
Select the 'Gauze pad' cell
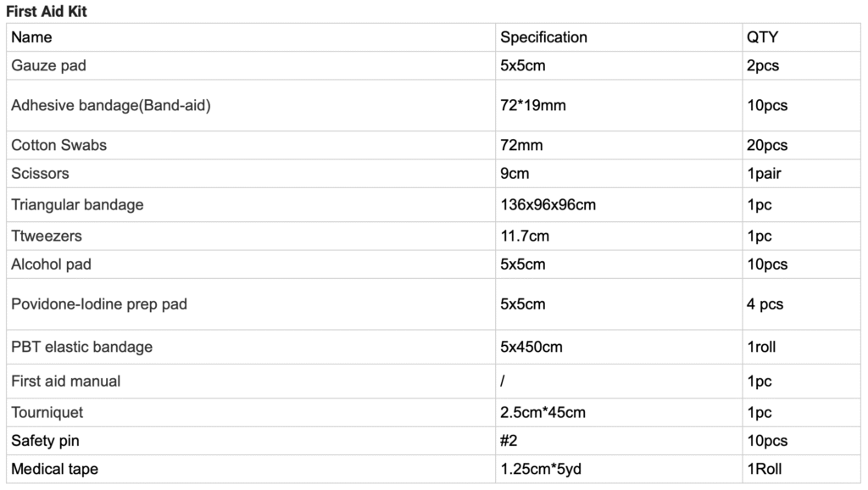point(48,65)
